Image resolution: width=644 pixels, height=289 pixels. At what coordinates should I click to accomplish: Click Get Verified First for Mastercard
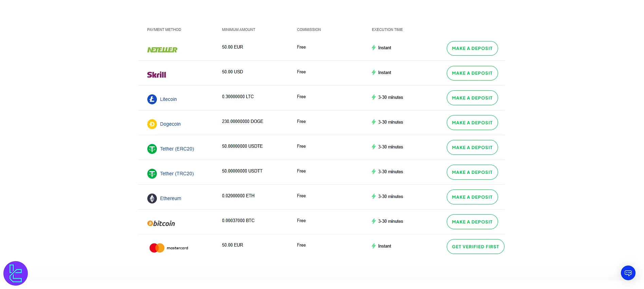475,247
